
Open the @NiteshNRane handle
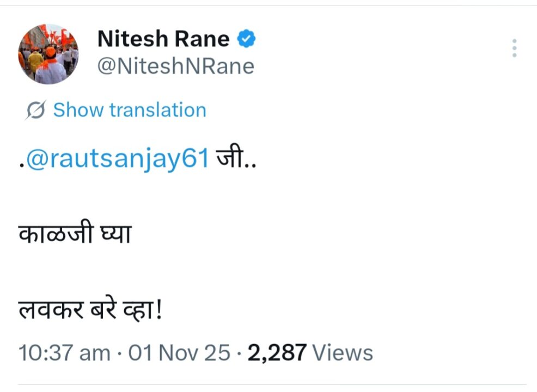click(175, 66)
